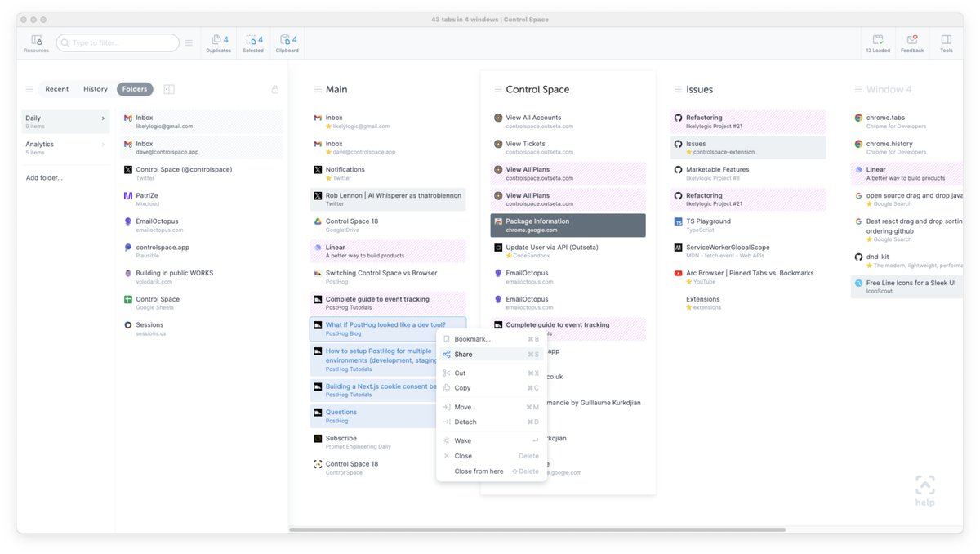Open View All Accounts tab
The image size is (980, 554).
click(x=568, y=122)
